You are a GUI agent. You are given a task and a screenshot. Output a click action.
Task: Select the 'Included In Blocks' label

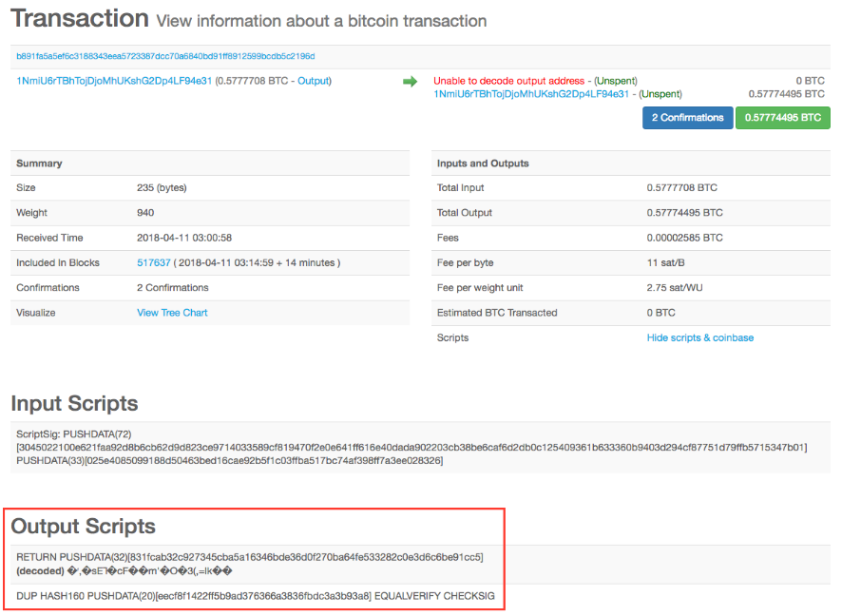coord(58,262)
